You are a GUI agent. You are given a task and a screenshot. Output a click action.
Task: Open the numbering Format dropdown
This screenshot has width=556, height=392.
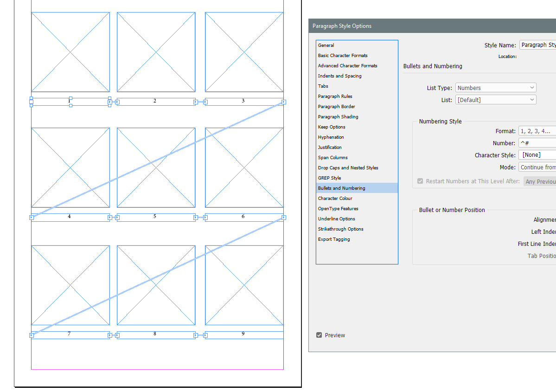[x=537, y=131]
